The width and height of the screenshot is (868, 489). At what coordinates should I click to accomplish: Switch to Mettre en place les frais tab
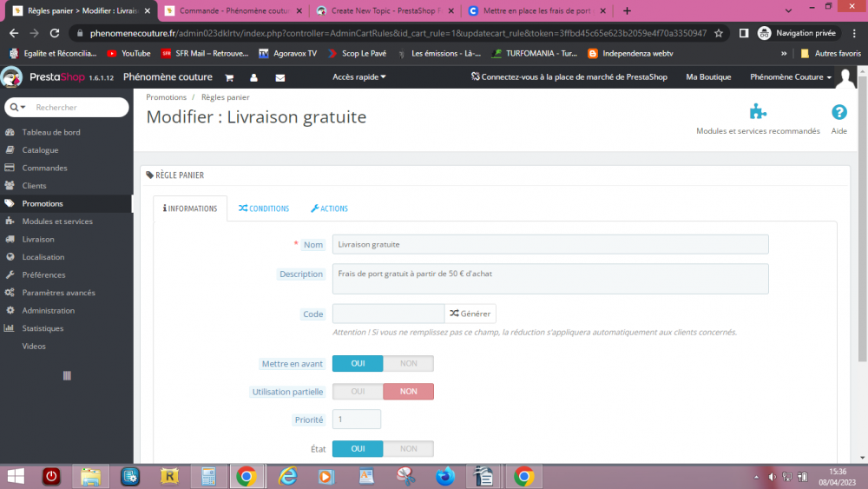[536, 10]
